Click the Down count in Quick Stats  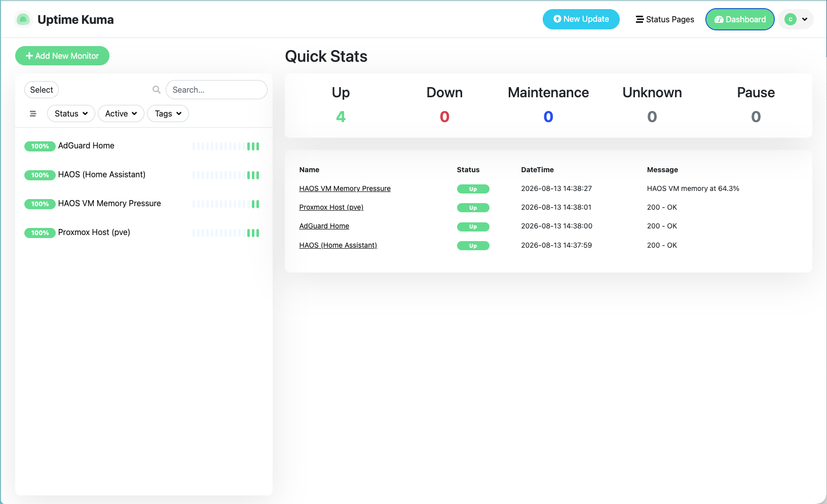[x=444, y=117]
